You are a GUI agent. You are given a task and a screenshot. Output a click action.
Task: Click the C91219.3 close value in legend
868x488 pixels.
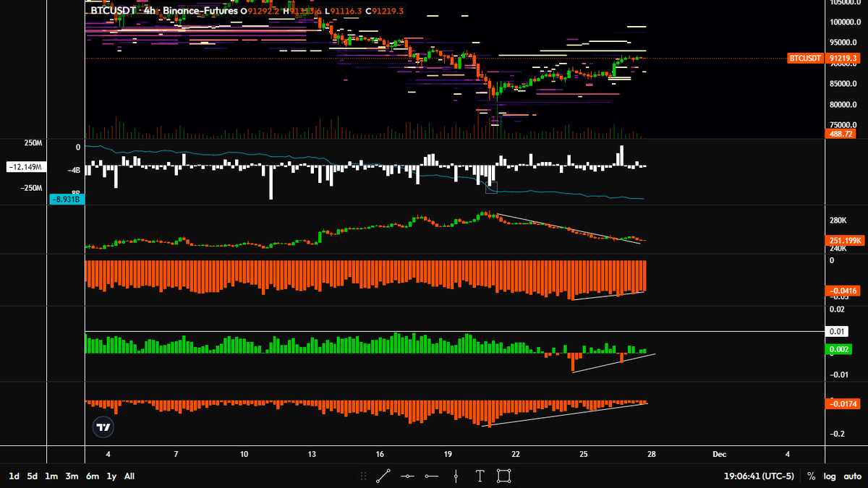point(385,12)
